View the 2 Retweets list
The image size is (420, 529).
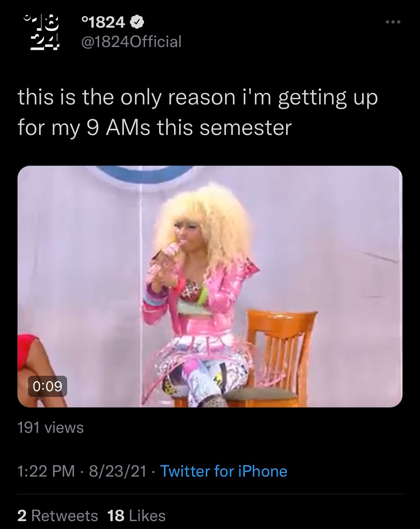(x=58, y=516)
